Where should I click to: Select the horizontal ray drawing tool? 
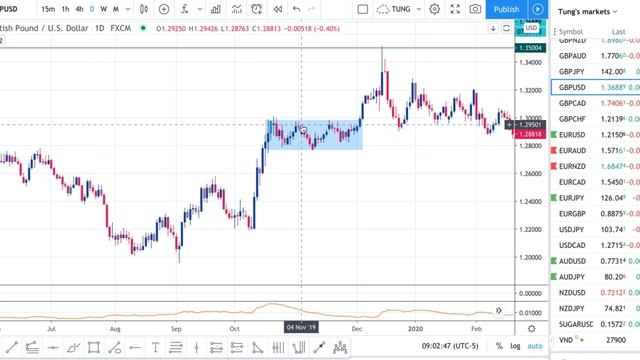[135, 347]
